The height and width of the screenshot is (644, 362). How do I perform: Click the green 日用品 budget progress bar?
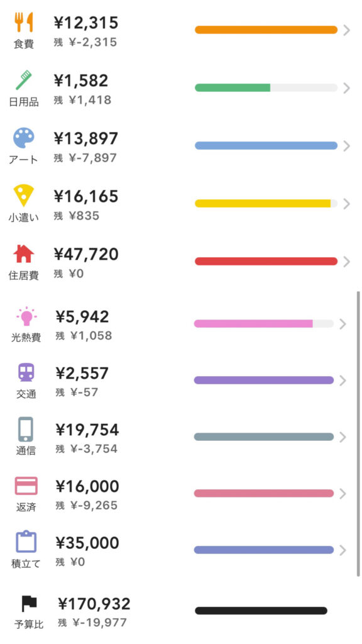[x=266, y=87]
